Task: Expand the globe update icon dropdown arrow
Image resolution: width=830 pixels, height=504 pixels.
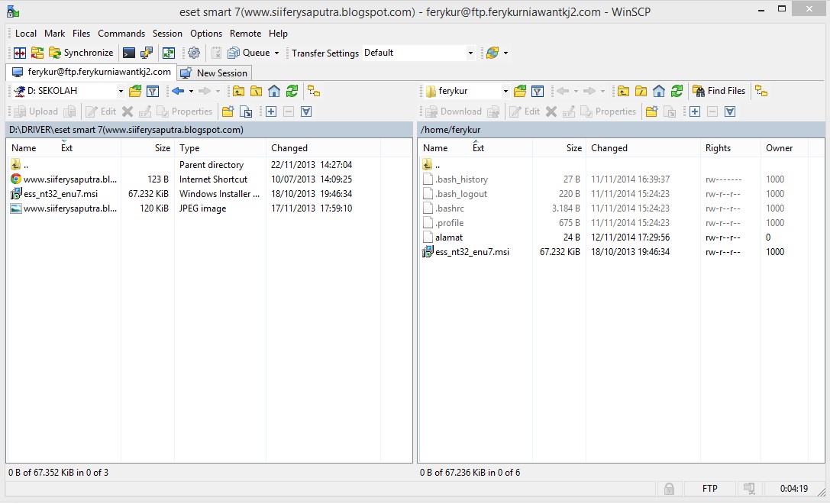Action: [505, 53]
